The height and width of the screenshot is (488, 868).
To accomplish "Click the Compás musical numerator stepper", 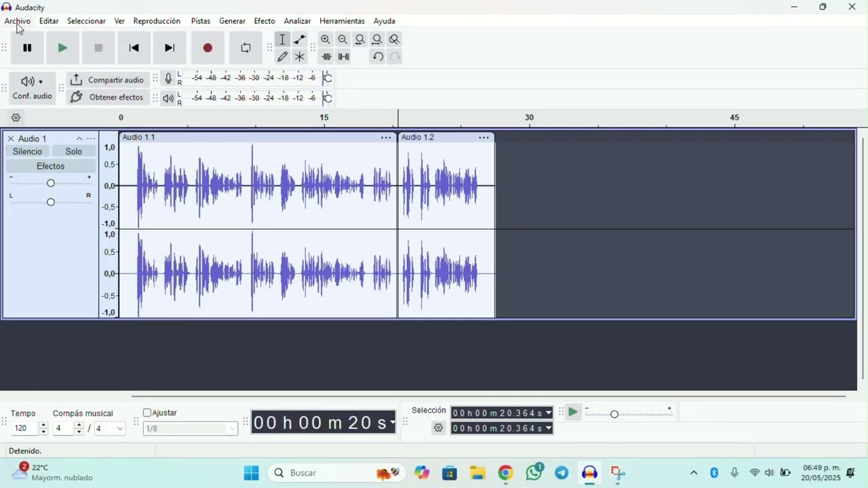I will 79,428.
